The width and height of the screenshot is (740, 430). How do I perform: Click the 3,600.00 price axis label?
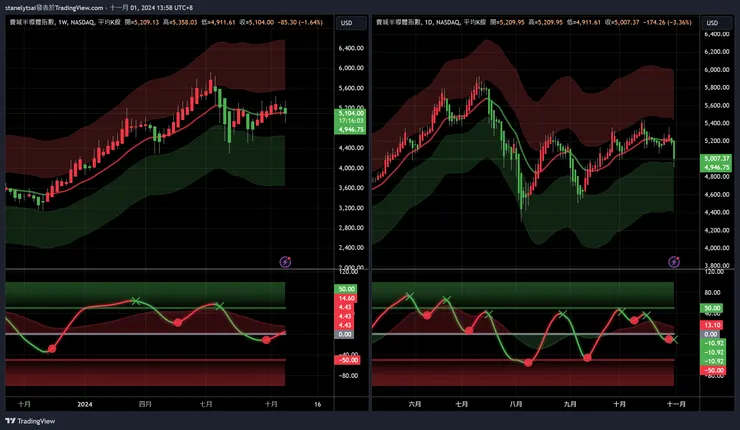351,188
